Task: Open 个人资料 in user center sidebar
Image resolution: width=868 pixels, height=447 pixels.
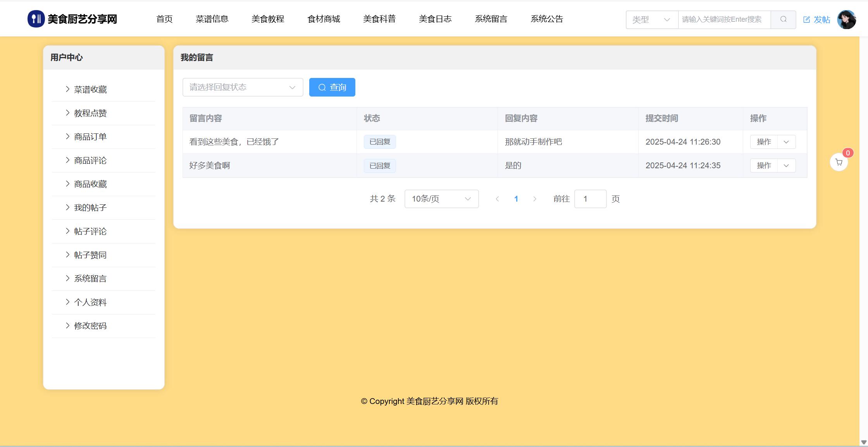Action: click(90, 302)
